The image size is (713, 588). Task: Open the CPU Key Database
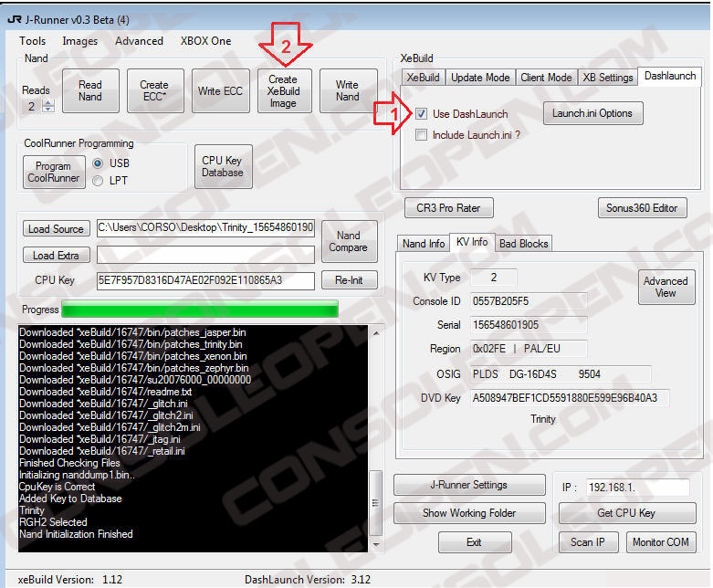pos(223,166)
